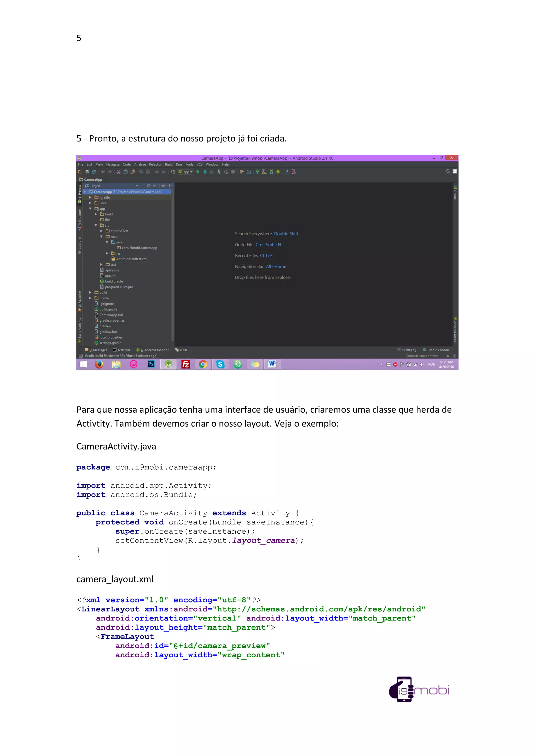
Task: Open the Navigate menu
Action: (x=113, y=164)
